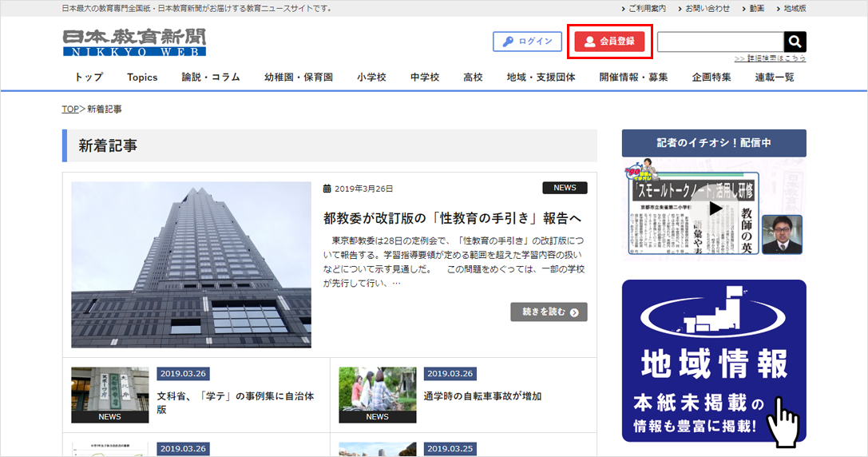Open the トップ navigation menu item
Screen dimensions: 868x457
[x=89, y=77]
